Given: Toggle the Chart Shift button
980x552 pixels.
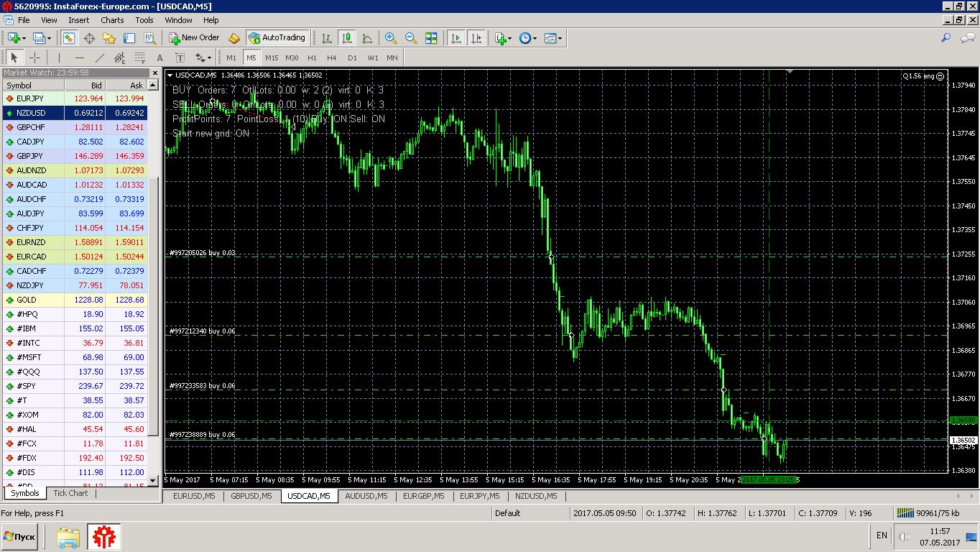Looking at the screenshot, I should coord(476,38).
